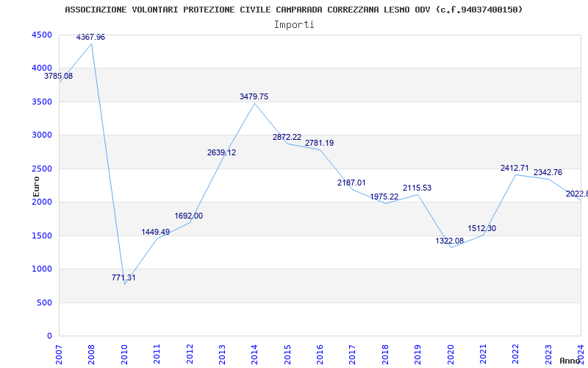The height and width of the screenshot is (368, 588).
Task: Click the 1449.49 data label
Action: pos(156,233)
